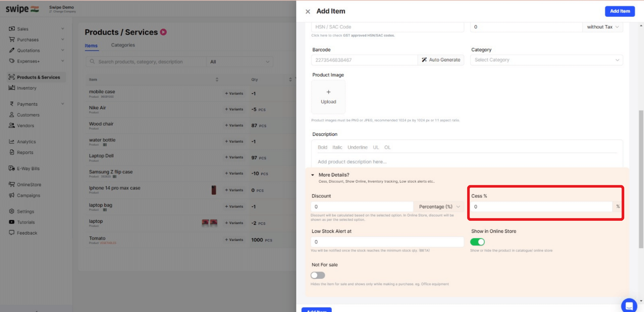Screen dimensions: 644x312
Task: Click the search magnifier icon
Action: click(x=92, y=62)
